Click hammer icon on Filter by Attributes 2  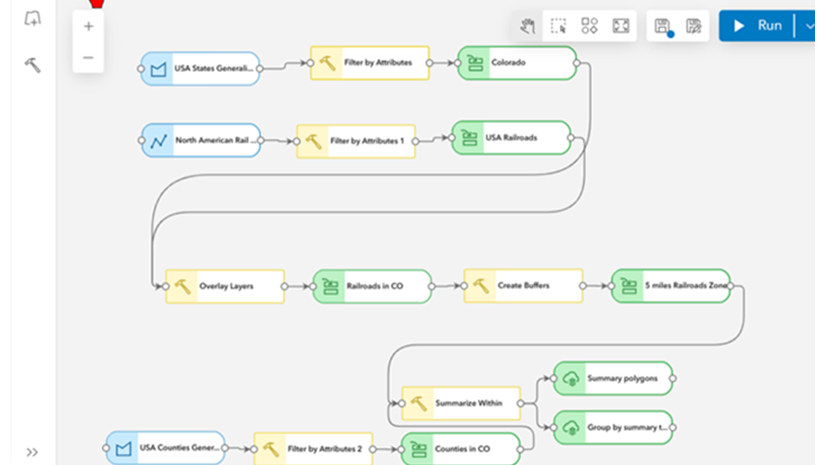coord(270,449)
